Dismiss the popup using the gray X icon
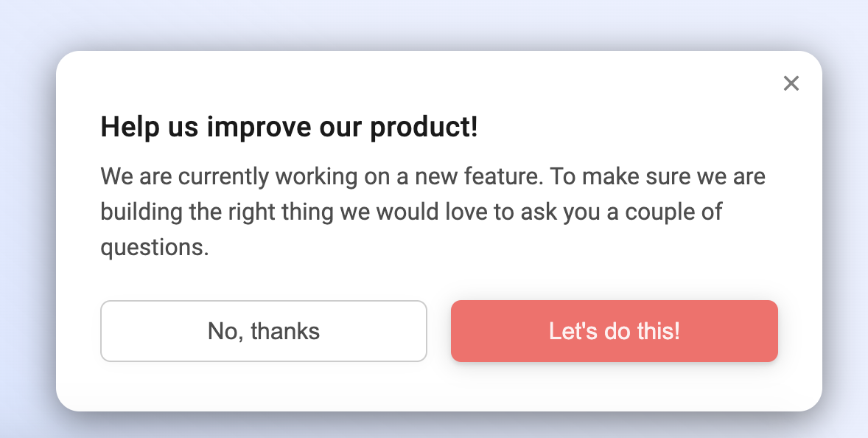 pyautogui.click(x=791, y=83)
